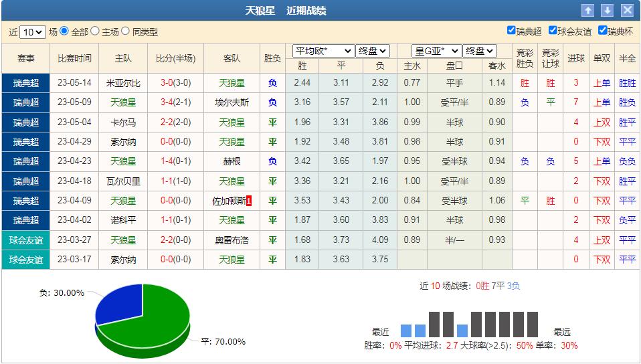Click the 23-04-29 match date cell
Viewport: 641px width, 364px height.
click(x=74, y=141)
